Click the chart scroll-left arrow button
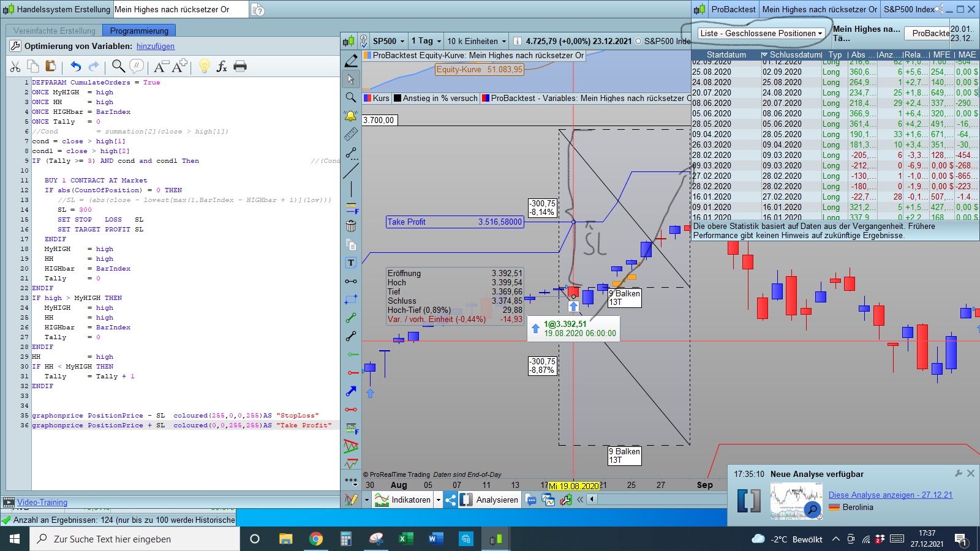Image resolution: width=980 pixels, height=551 pixels. click(x=592, y=500)
